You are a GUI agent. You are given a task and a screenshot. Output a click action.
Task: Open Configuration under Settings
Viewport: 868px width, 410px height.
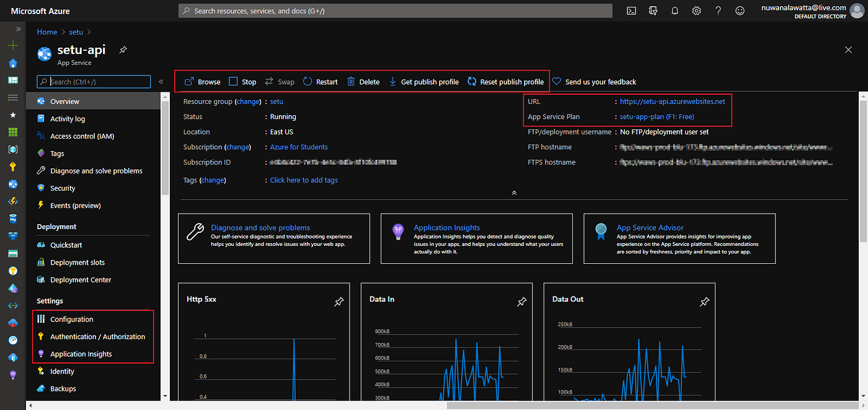coord(93,320)
